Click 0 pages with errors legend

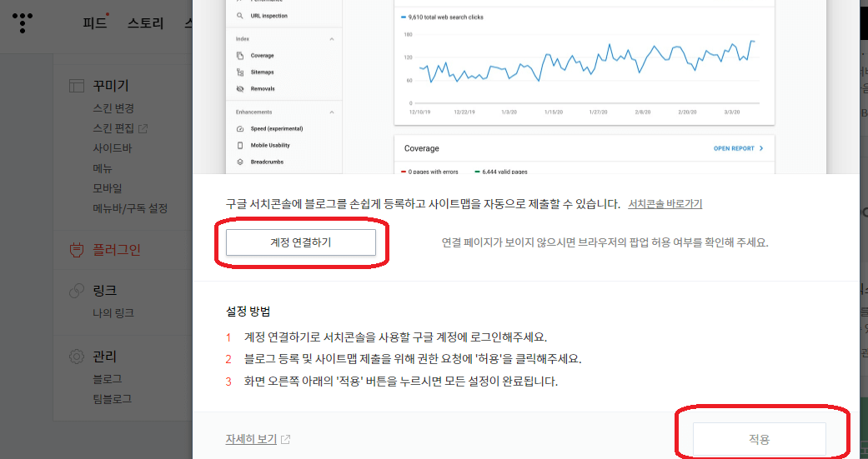[429, 172]
